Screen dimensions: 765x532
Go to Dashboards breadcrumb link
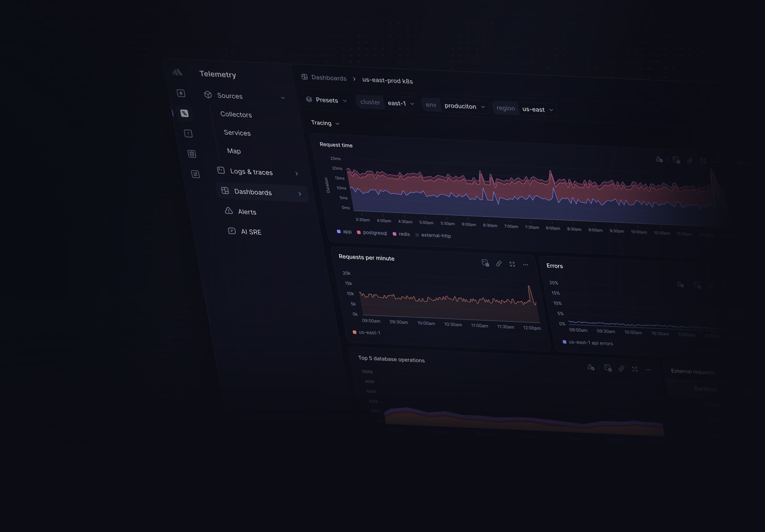coord(328,78)
